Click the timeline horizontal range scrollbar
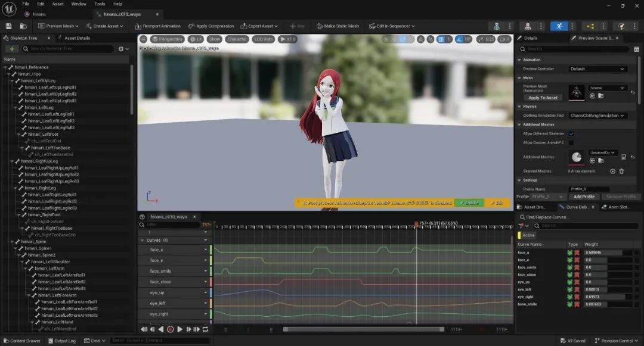The width and height of the screenshot is (644, 346). click(x=364, y=329)
